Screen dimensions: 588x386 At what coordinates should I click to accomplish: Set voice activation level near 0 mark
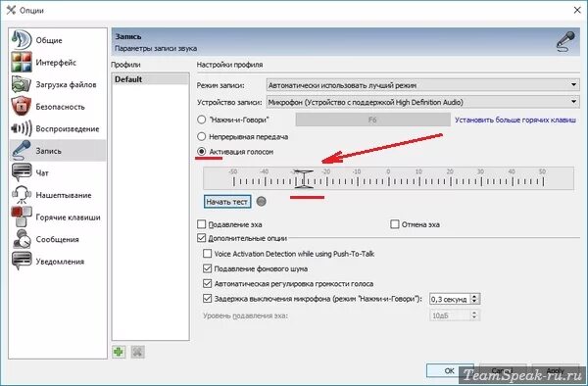[x=388, y=181]
